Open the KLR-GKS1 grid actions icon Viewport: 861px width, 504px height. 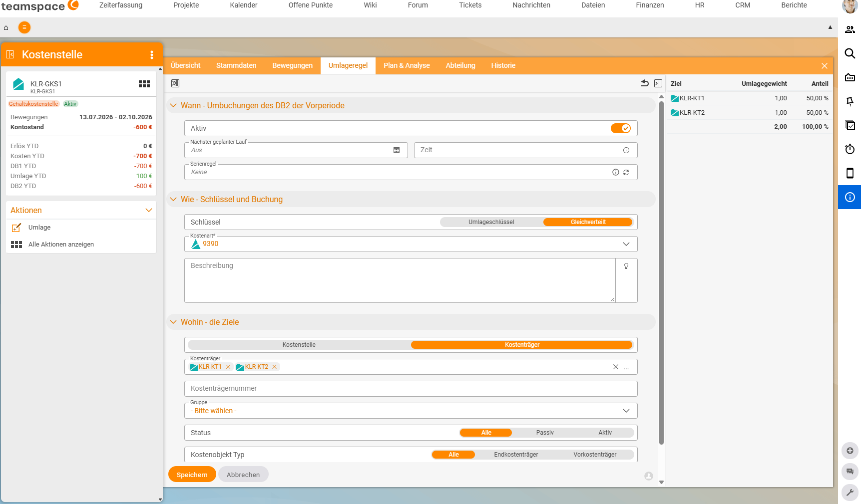tap(144, 84)
